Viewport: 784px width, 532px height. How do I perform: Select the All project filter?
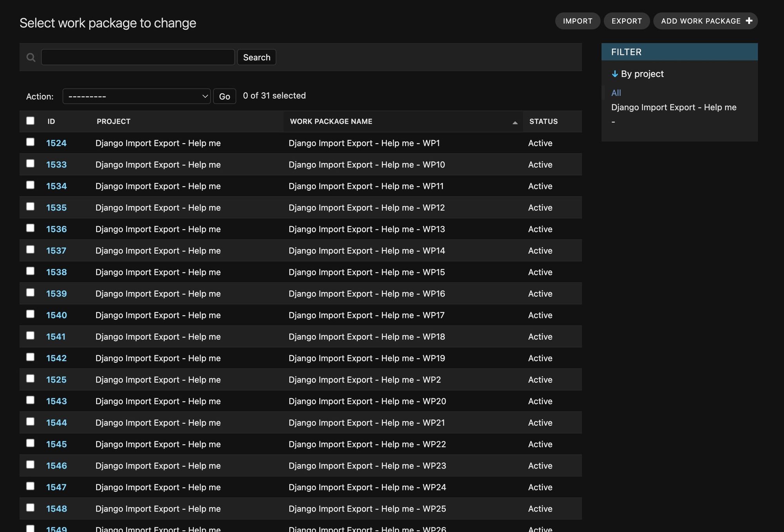pyautogui.click(x=616, y=93)
